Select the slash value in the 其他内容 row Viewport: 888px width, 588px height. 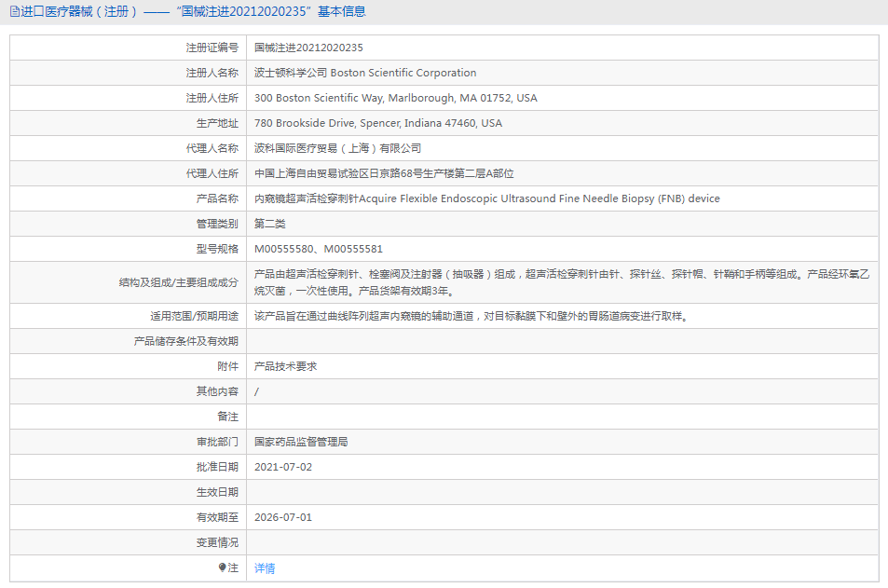[x=256, y=391]
